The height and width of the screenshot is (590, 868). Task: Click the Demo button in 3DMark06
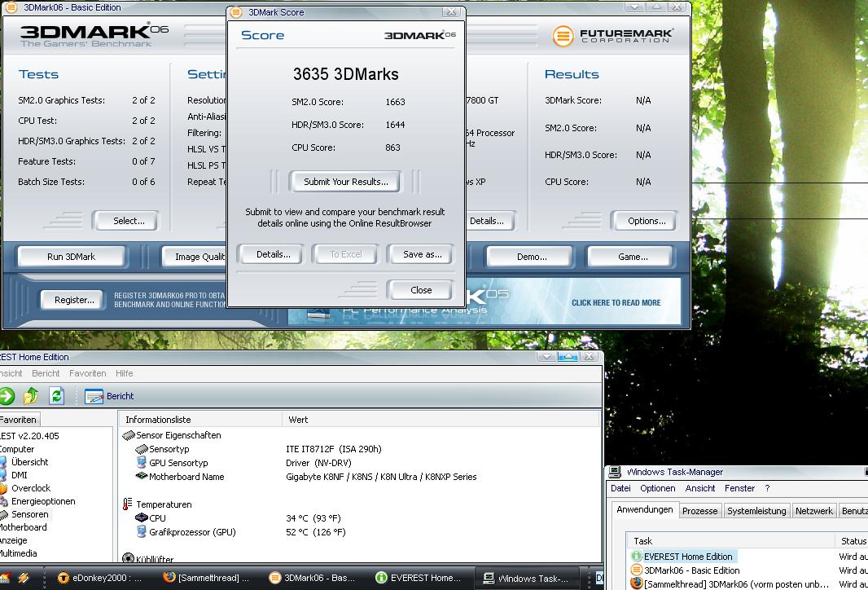tap(531, 257)
